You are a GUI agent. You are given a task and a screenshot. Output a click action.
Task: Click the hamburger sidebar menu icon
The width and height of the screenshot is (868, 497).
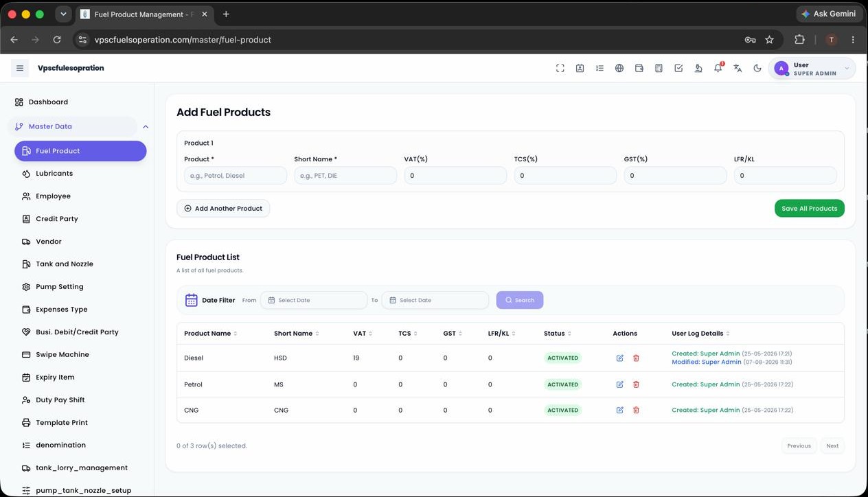[20, 68]
